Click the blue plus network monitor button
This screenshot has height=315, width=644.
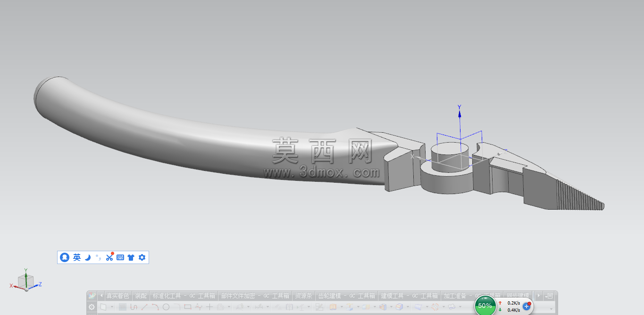click(527, 306)
